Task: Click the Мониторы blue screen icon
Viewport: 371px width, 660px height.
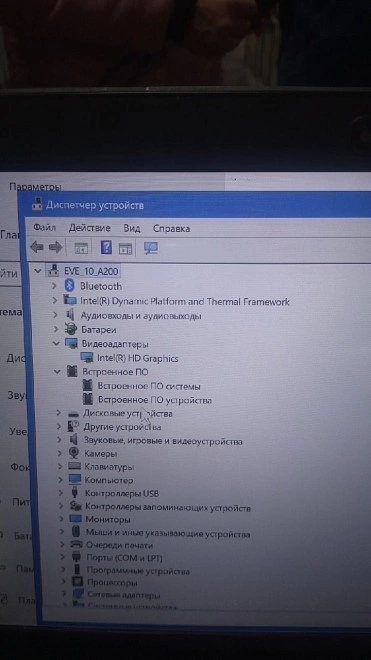Action: tap(76, 519)
